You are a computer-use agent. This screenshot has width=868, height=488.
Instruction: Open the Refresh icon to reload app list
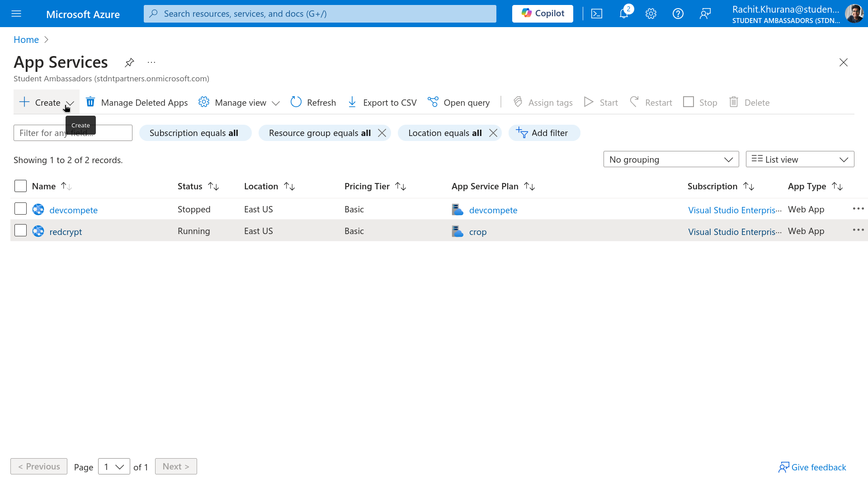pos(296,102)
